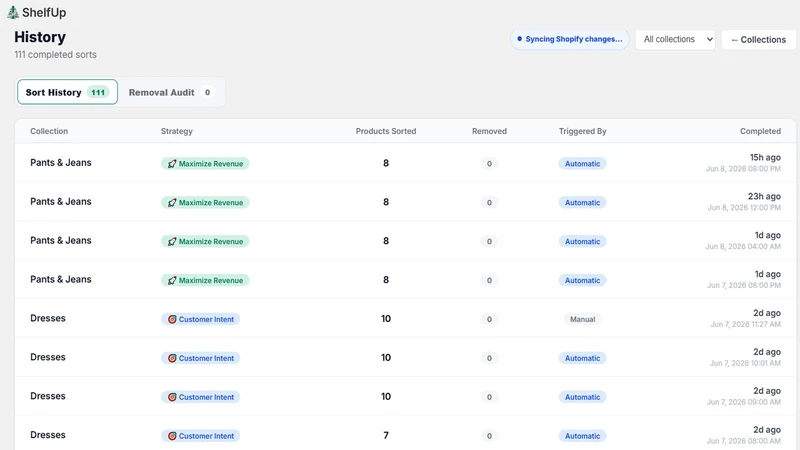
Task: Click Maximize Revenue tag in the 15h ago row
Action: (205, 164)
